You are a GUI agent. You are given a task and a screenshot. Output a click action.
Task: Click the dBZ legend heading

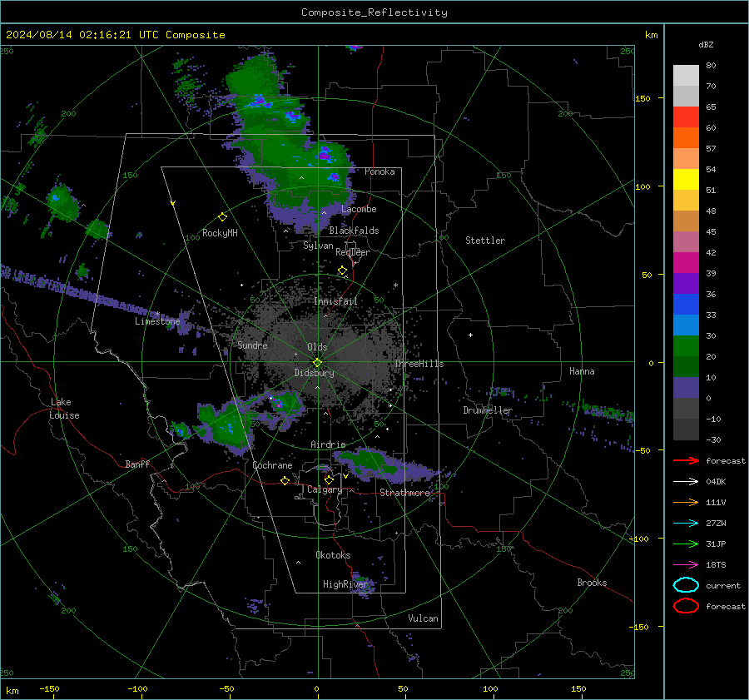706,44
